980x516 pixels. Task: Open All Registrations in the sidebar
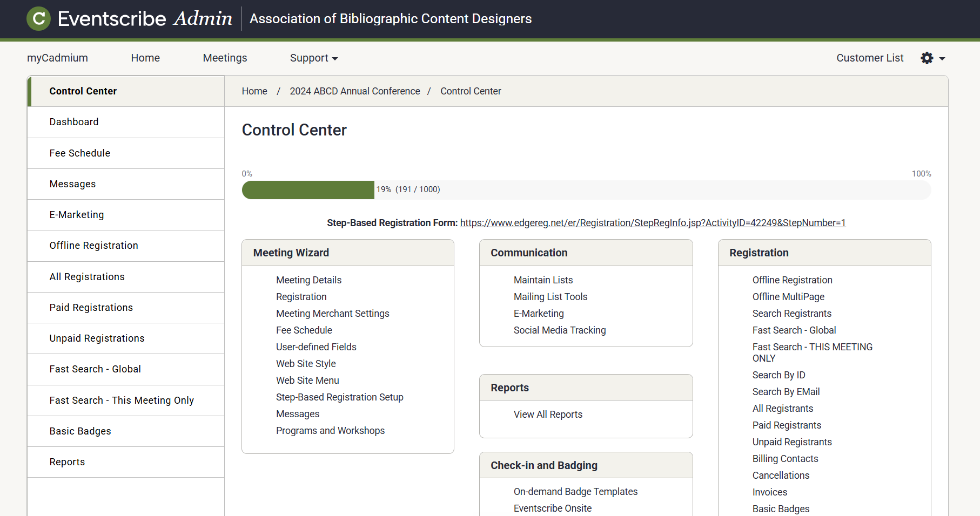126,277
